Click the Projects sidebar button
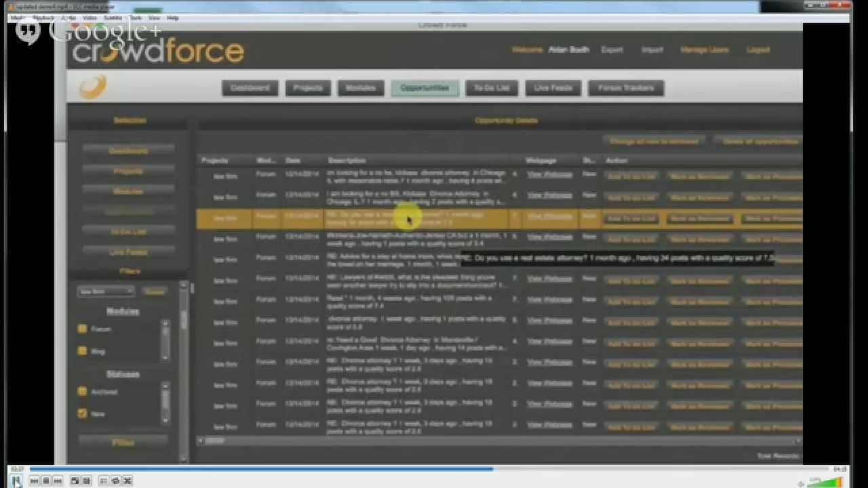The width and height of the screenshot is (868, 488). click(x=128, y=171)
